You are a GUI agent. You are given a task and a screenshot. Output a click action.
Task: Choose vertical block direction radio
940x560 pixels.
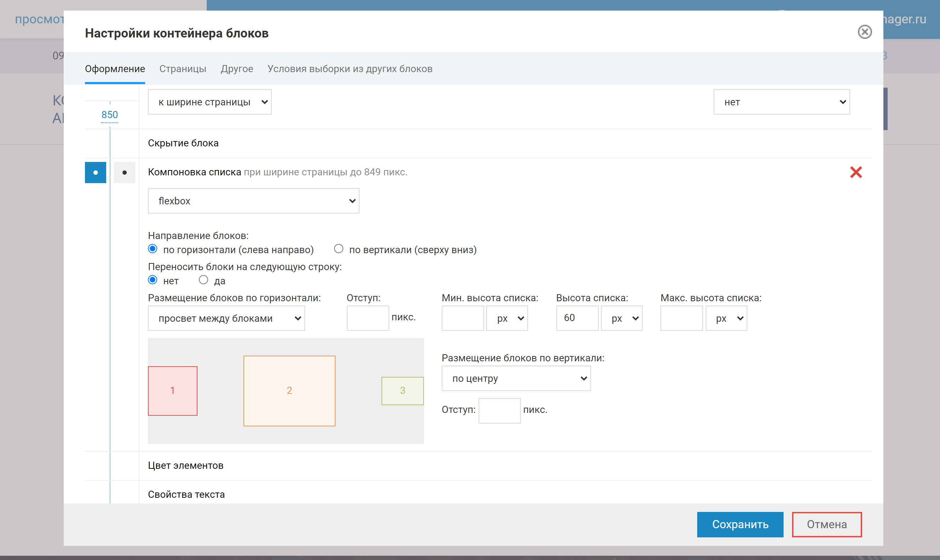pos(338,249)
